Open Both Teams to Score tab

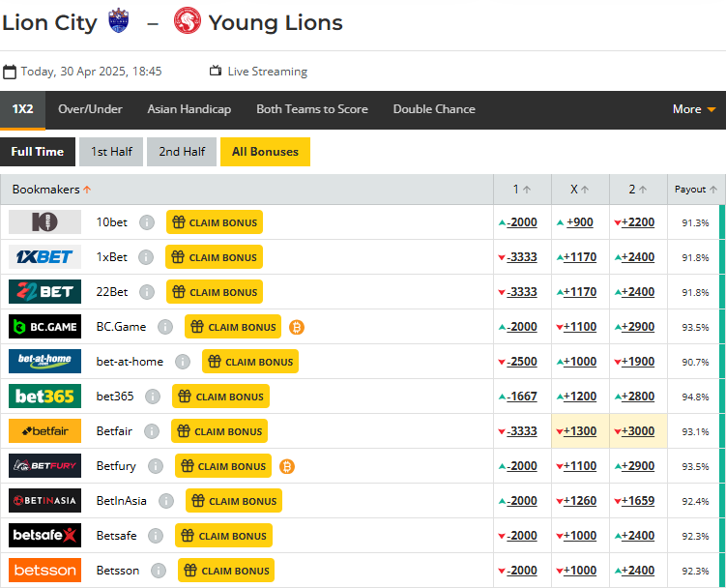pyautogui.click(x=312, y=109)
